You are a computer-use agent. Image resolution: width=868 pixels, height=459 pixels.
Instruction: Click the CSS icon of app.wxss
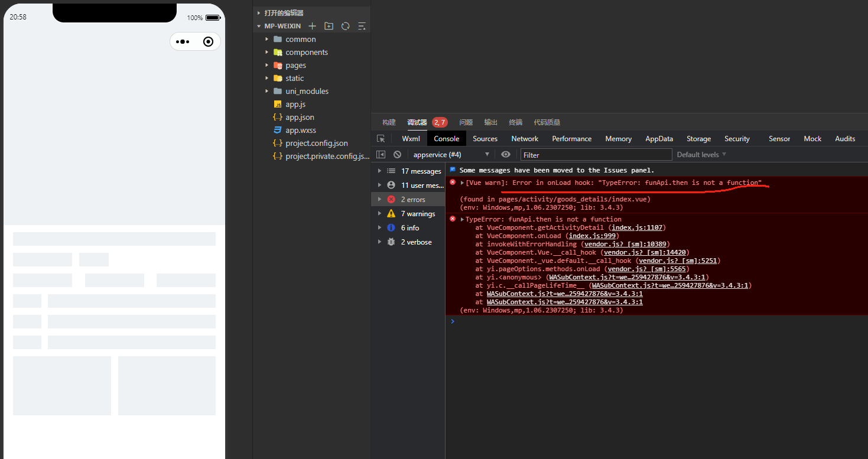coord(278,130)
